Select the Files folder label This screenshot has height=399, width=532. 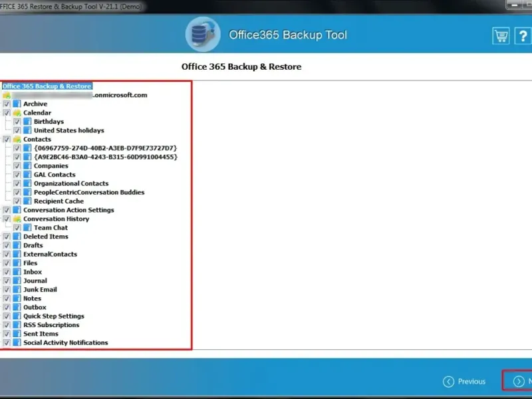click(30, 263)
